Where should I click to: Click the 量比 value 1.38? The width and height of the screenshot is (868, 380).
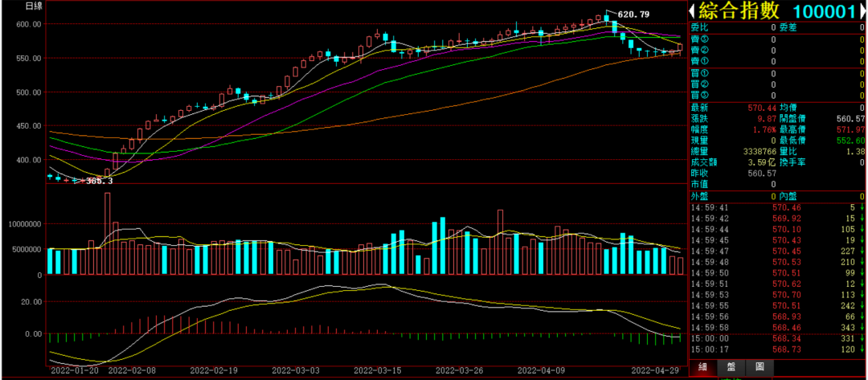(857, 151)
